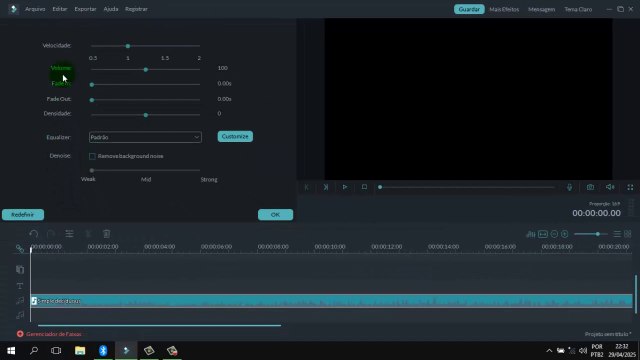640x360 pixels.
Task: Open Windows taskbar search
Action: tap(34, 351)
